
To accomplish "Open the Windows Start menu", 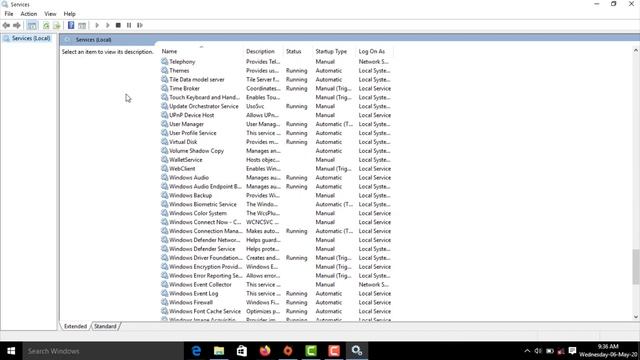I will pos(11,351).
